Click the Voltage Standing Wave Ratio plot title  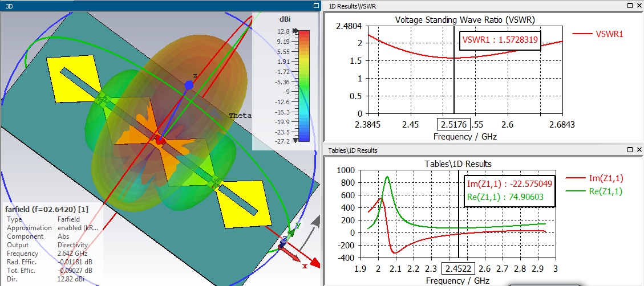click(465, 19)
